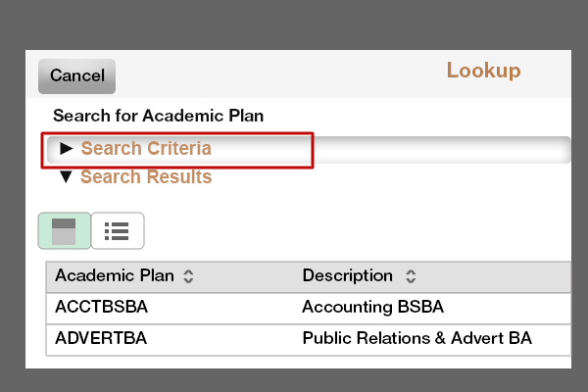Click the down-pointing triangle beside Search Results
This screenshot has height=392, width=588.
(66, 177)
